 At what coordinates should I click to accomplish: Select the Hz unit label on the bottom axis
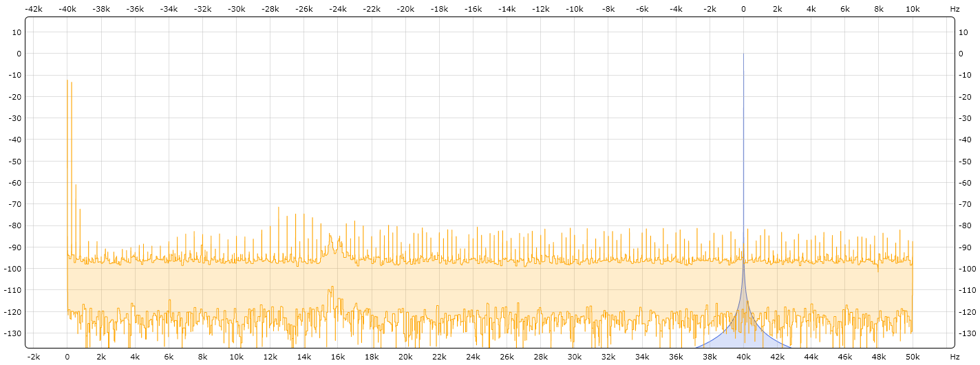coord(955,357)
